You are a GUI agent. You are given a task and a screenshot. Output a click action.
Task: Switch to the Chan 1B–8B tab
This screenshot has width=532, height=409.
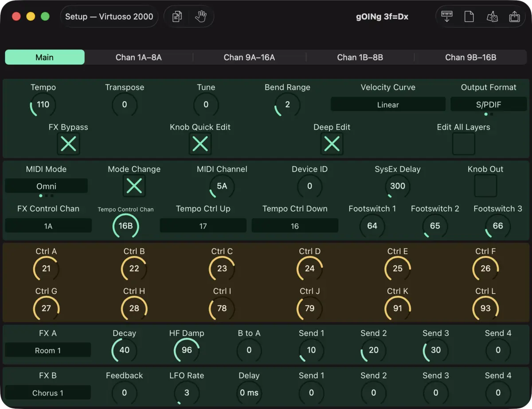point(360,57)
